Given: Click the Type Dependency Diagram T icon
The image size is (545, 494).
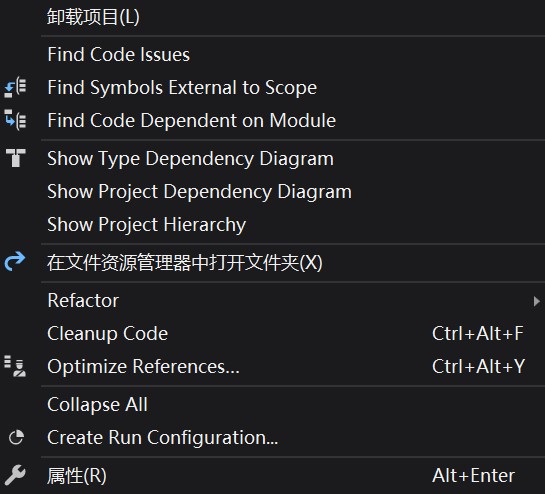Looking at the screenshot, I should 15,158.
